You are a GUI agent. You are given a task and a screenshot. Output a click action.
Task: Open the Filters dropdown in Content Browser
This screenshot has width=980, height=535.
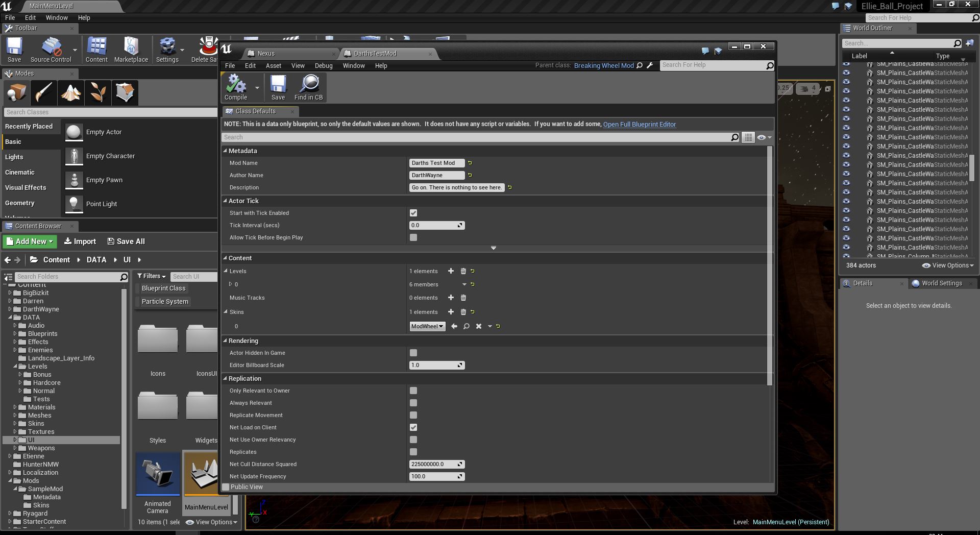pos(151,276)
